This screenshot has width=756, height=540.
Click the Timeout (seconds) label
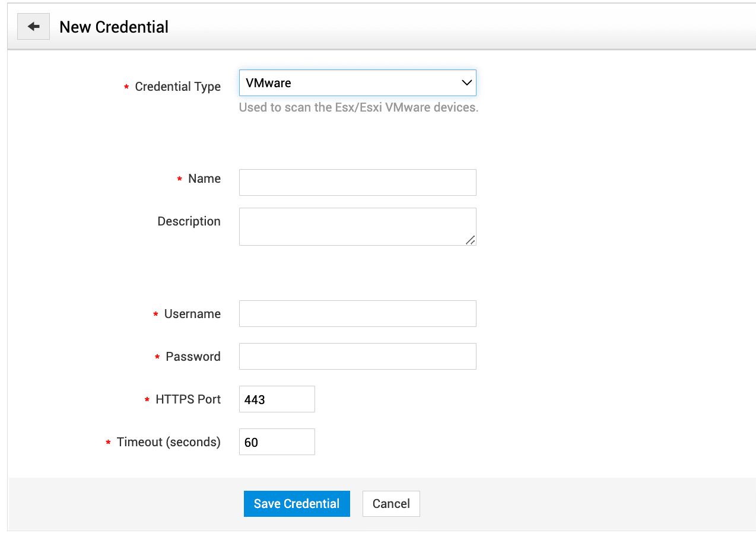coord(169,442)
